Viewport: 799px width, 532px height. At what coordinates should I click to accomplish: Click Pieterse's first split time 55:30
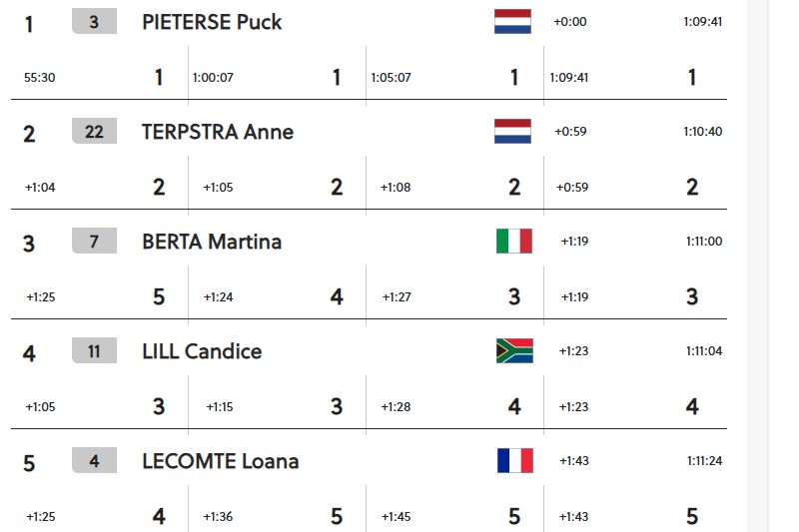pyautogui.click(x=39, y=78)
